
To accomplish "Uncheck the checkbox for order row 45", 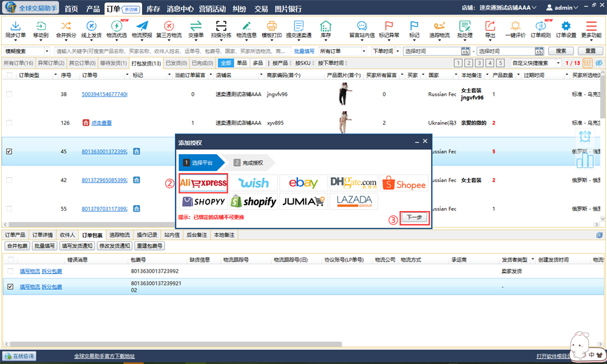I will coord(9,151).
